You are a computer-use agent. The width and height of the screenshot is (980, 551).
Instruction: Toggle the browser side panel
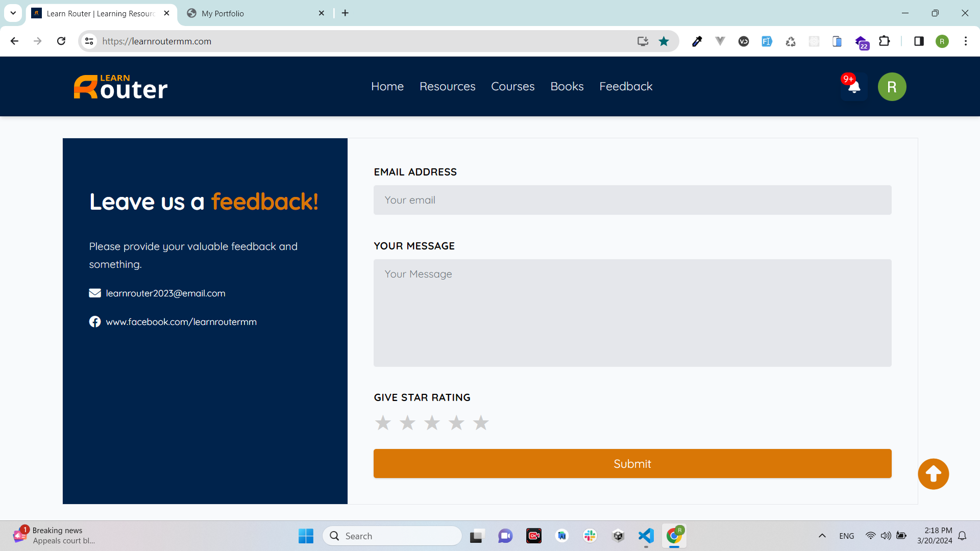[x=919, y=41]
